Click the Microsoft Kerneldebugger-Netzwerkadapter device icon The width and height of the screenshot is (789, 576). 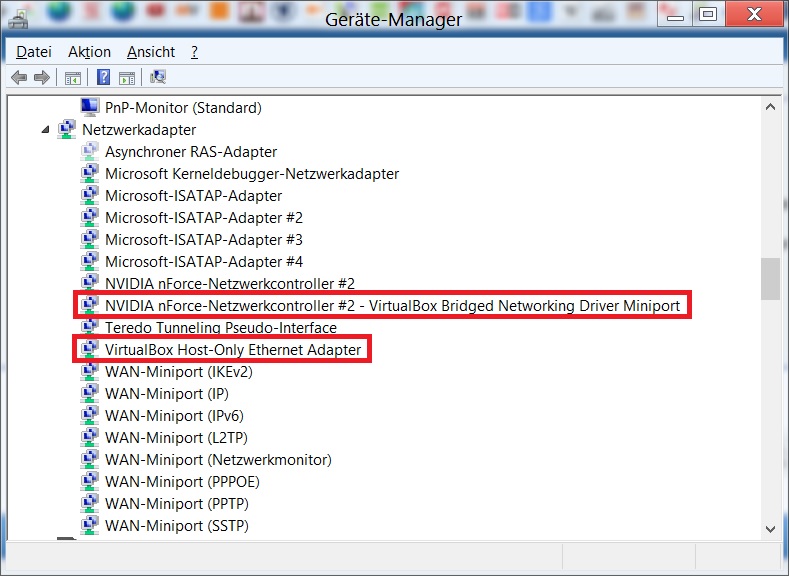[90, 174]
